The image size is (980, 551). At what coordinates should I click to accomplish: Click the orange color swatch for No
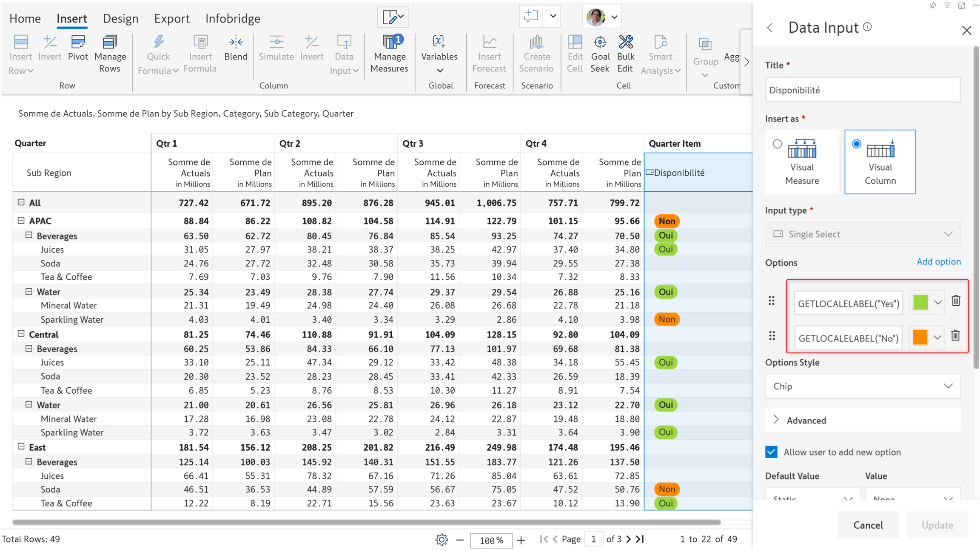(920, 338)
